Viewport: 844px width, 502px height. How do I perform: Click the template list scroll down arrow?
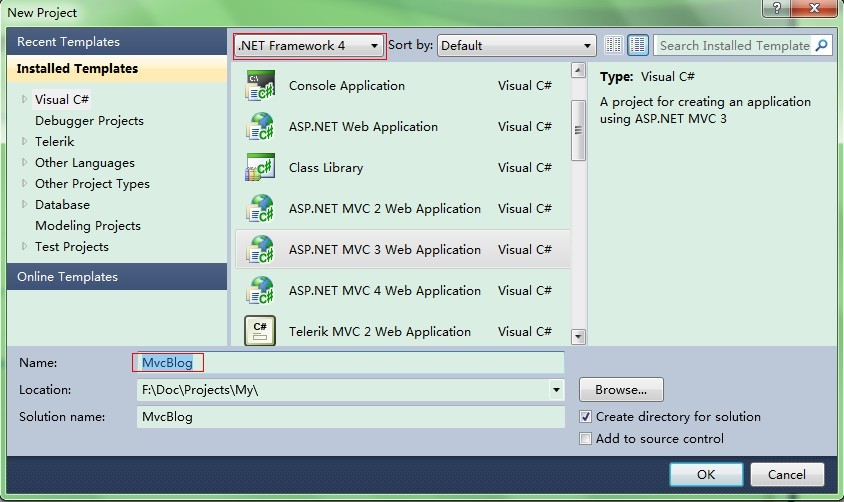tap(579, 337)
